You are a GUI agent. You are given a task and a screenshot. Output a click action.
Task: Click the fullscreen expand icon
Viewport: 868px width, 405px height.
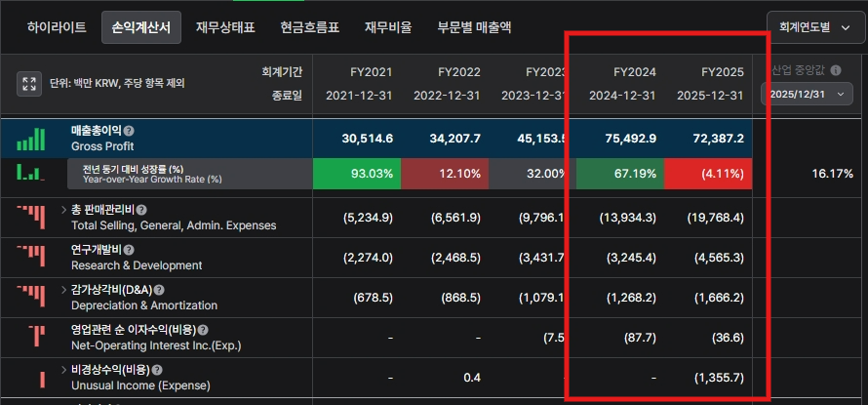click(x=29, y=84)
